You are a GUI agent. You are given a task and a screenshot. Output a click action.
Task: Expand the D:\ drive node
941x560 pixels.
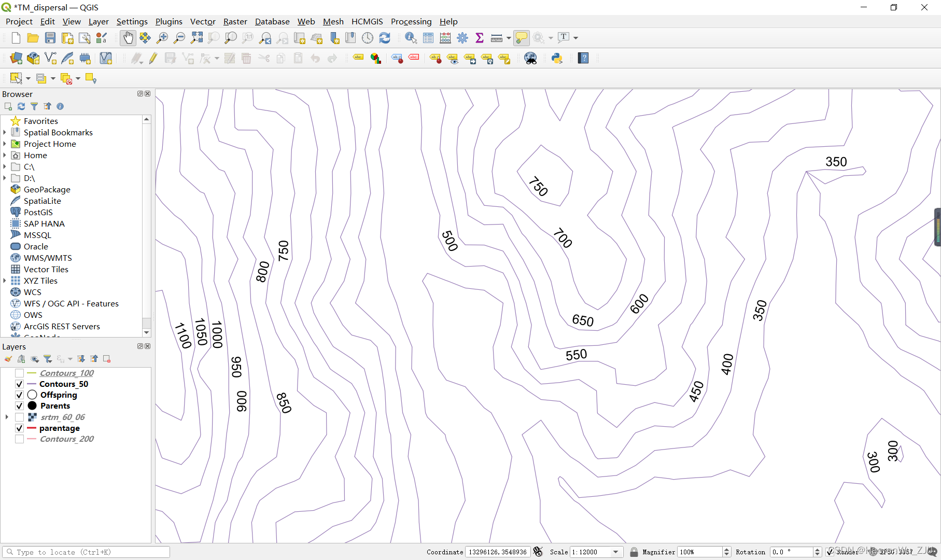pos(5,178)
